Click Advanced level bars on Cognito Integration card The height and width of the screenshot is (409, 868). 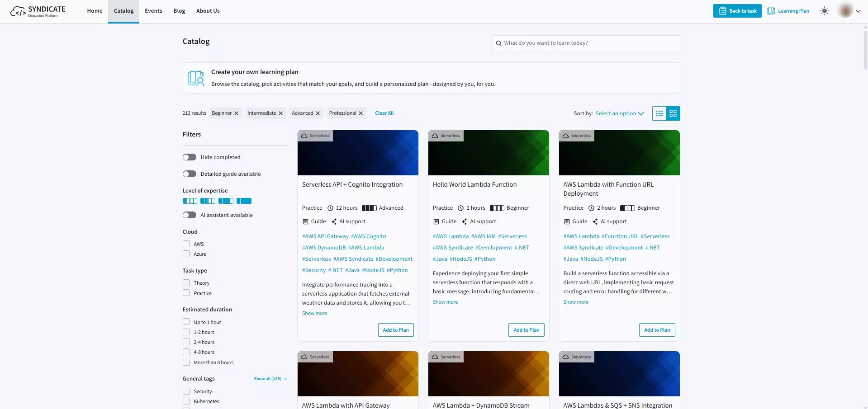click(x=369, y=208)
